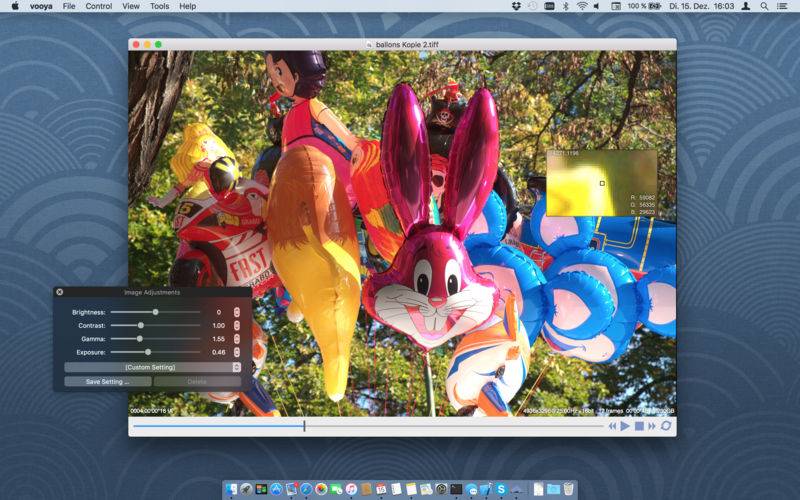Click the battery status indicator
The image size is (800, 500).
coord(644,6)
